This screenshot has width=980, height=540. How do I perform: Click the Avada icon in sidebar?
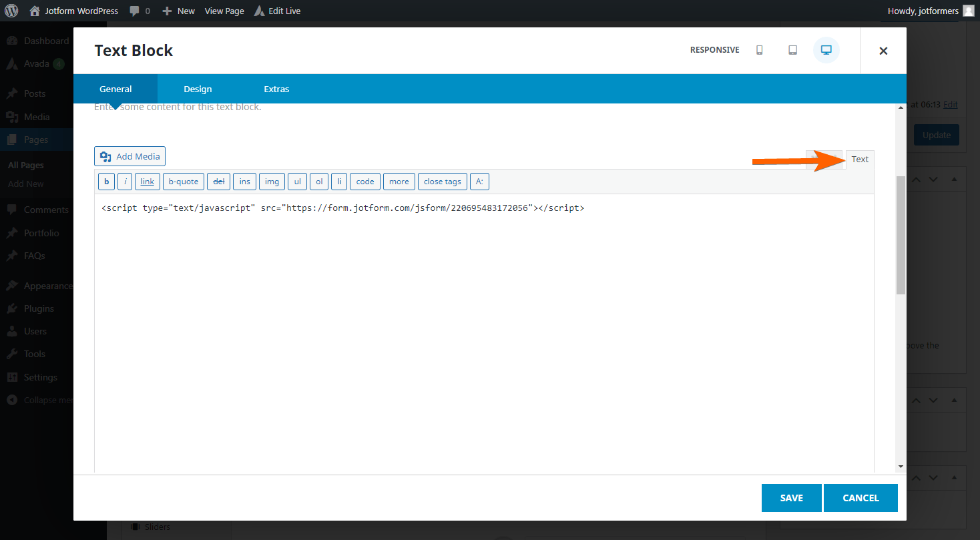pos(12,64)
